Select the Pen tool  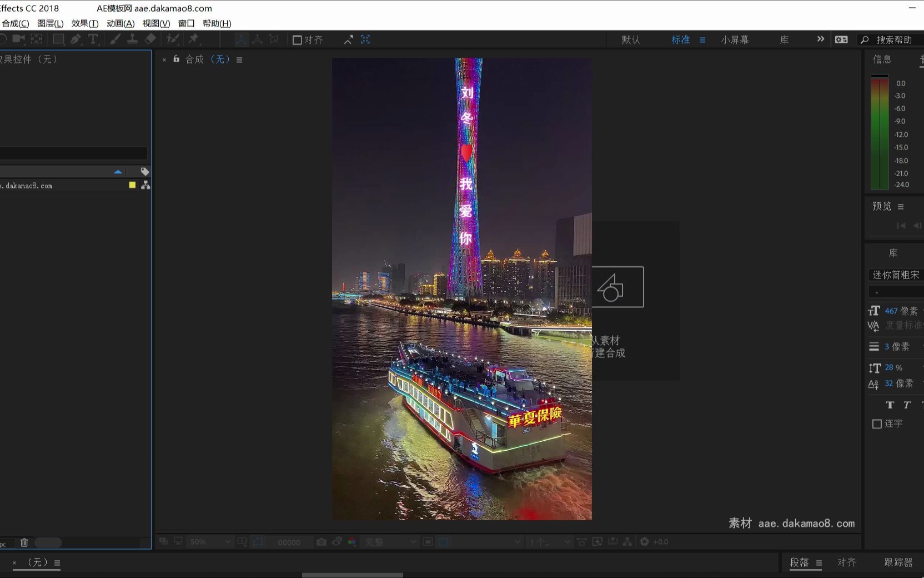click(x=76, y=39)
